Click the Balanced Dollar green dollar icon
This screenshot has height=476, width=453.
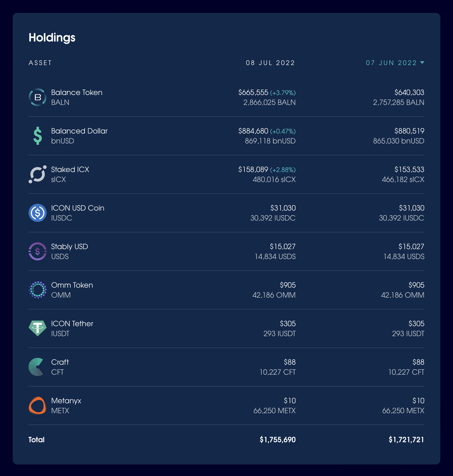pos(37,136)
